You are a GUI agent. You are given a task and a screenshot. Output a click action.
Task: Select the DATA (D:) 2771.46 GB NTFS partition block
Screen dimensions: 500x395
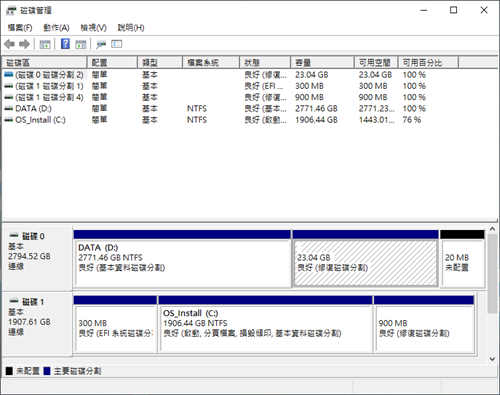pos(182,259)
